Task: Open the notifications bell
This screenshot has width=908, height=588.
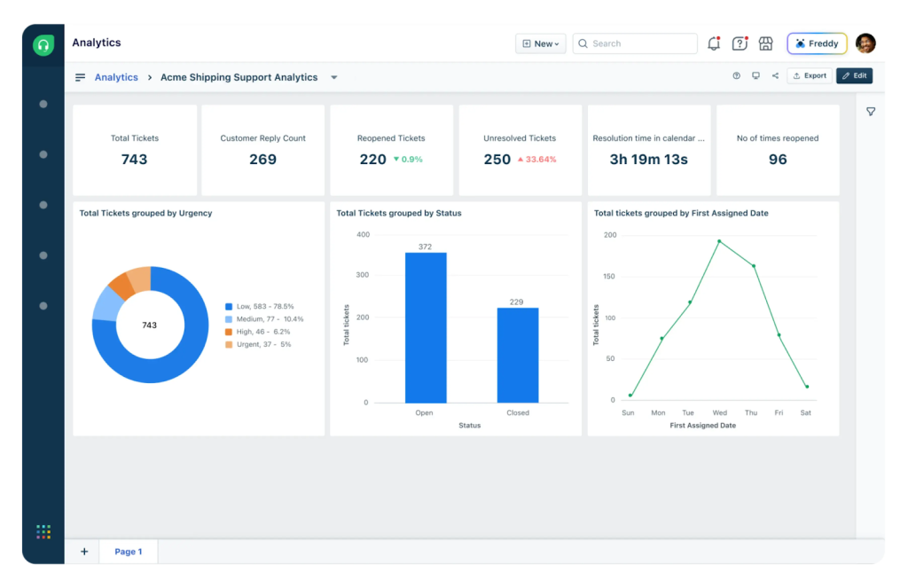Action: tap(714, 43)
